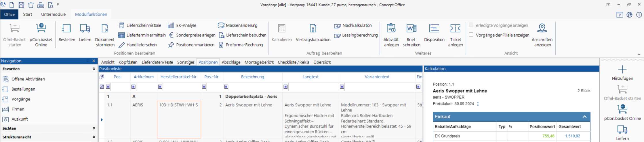Open the quick access toolbar dropdown arrow
The image size is (644, 142).
coord(58,5)
